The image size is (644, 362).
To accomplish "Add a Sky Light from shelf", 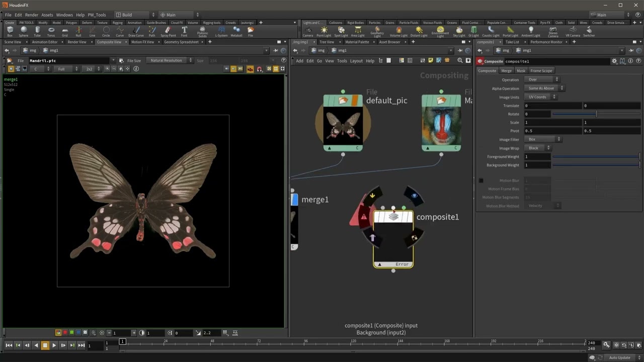I will coord(459,32).
